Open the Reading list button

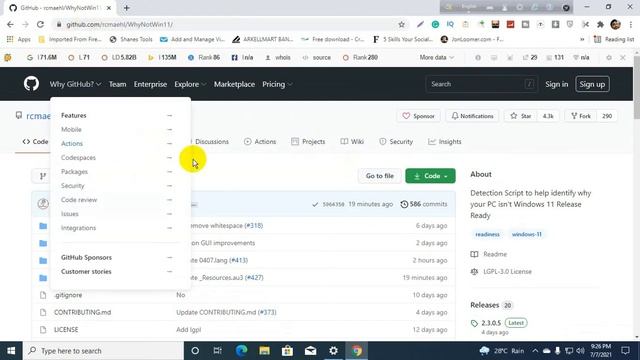tap(614, 39)
